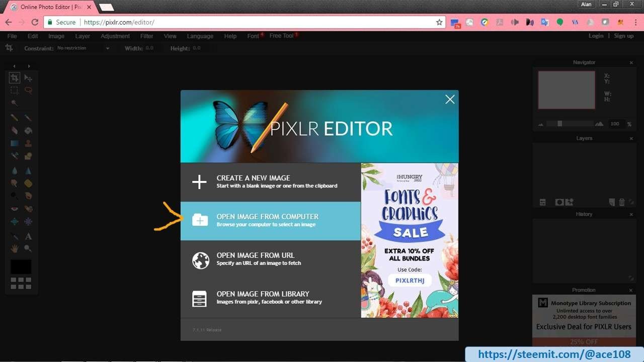Pick the red Lasso tool

point(28,90)
